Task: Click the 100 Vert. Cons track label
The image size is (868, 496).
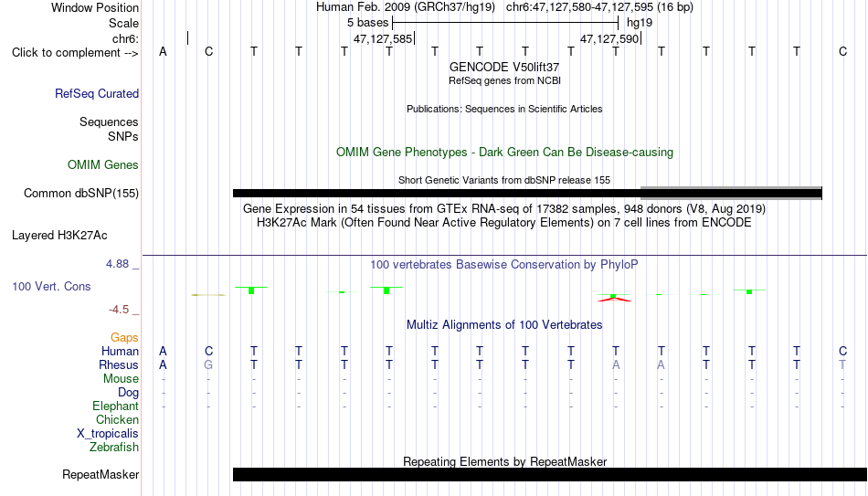Action: [x=51, y=286]
